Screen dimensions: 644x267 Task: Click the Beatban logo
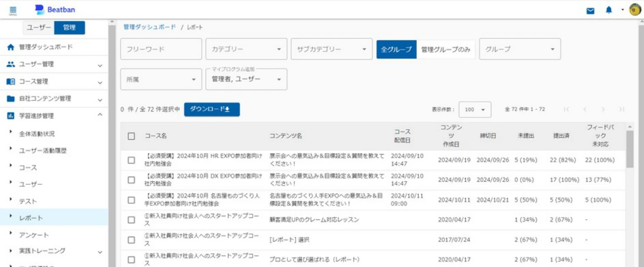tap(55, 9)
